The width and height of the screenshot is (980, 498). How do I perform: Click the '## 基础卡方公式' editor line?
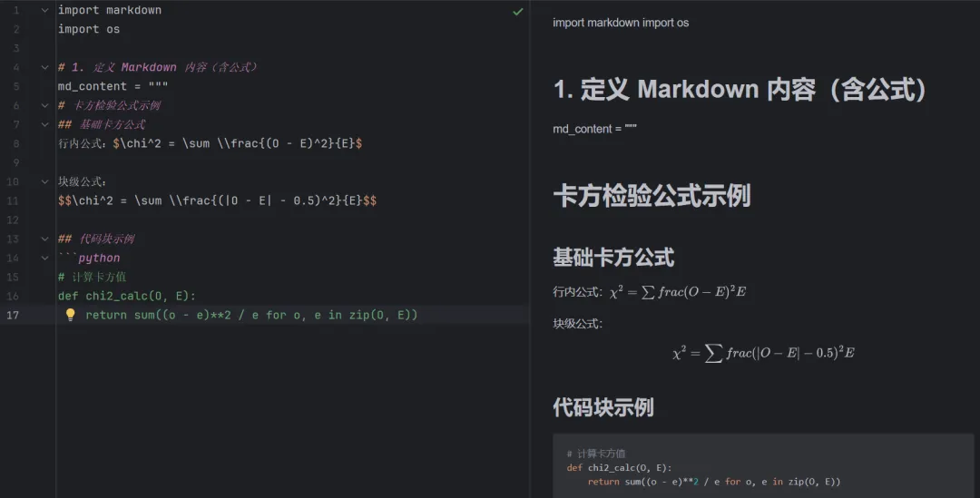(x=102, y=124)
